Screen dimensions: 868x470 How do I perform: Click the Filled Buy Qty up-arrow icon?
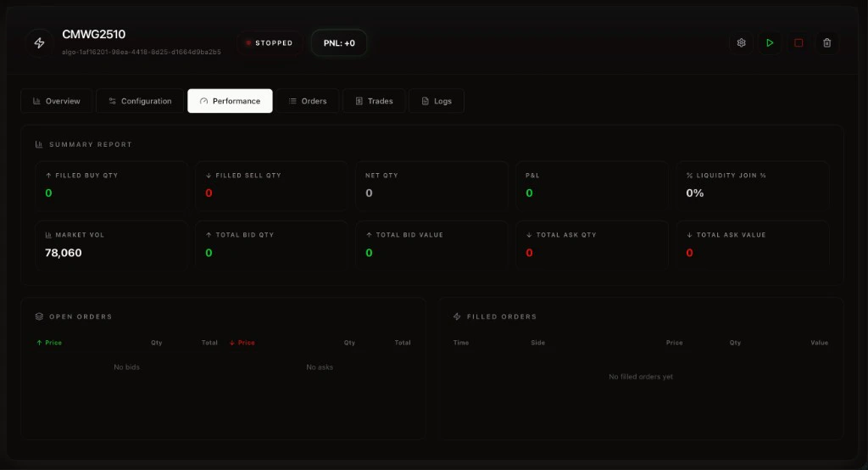tap(48, 175)
